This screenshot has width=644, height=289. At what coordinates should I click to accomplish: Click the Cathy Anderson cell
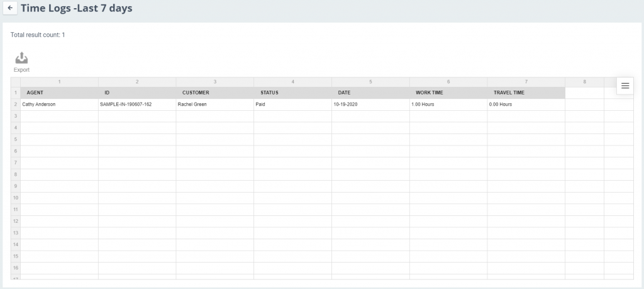pyautogui.click(x=60, y=105)
